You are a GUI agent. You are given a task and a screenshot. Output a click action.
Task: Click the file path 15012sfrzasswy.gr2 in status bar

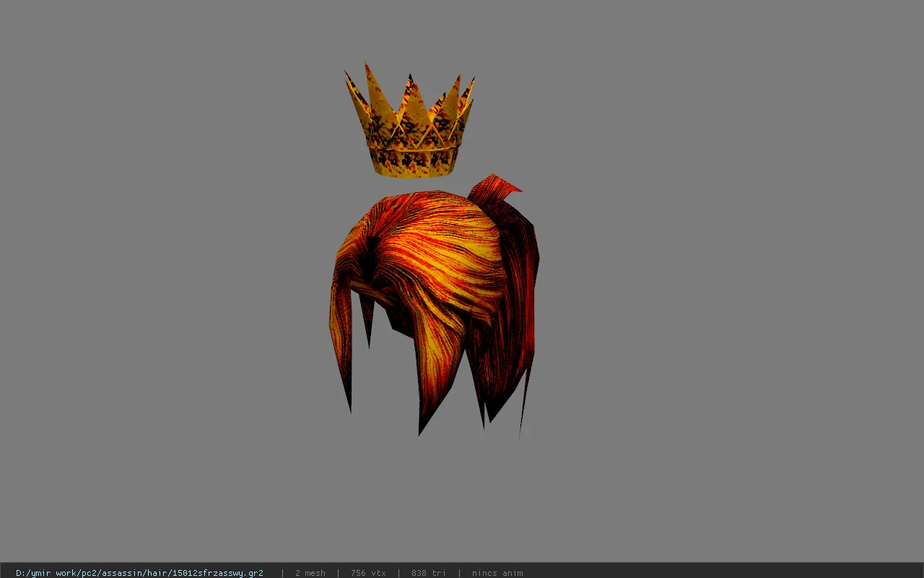tap(139, 573)
